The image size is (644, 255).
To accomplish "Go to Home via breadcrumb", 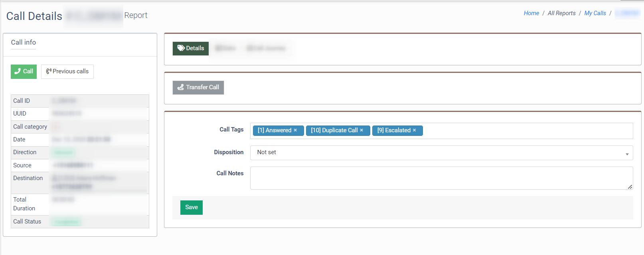I will (531, 13).
